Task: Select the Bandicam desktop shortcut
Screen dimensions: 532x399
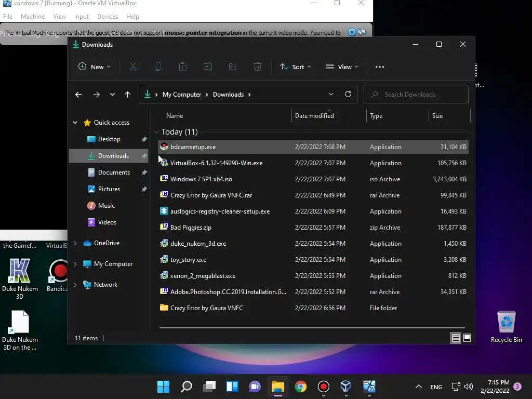Action: [x=57, y=275]
